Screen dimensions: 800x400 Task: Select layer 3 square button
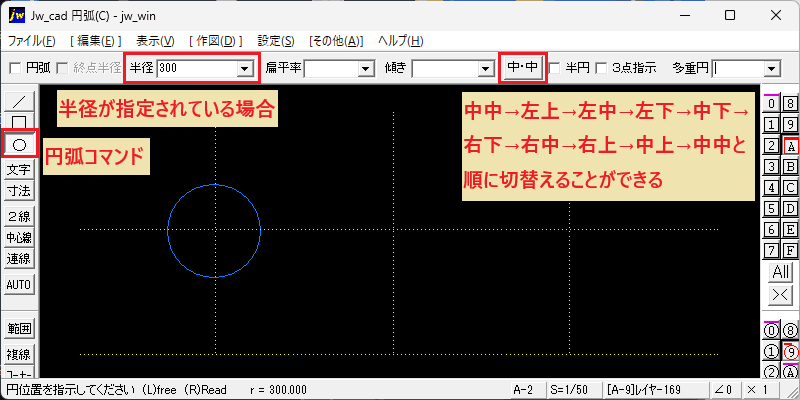[x=772, y=167]
